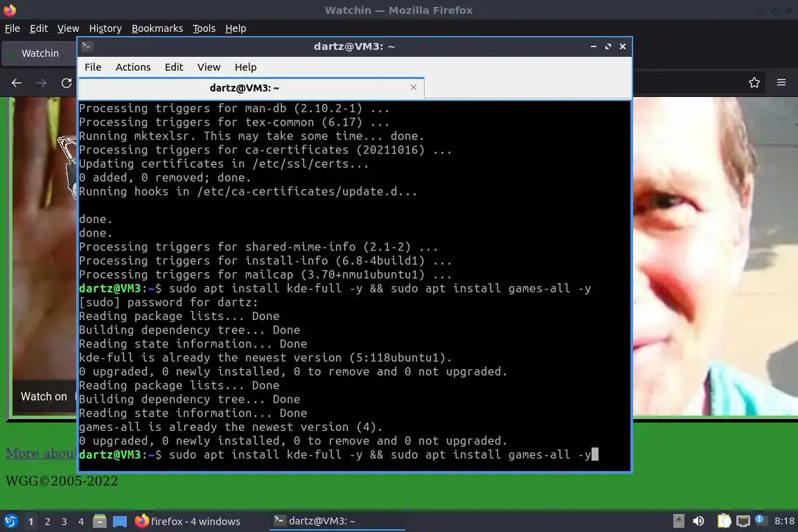The height and width of the screenshot is (532, 798).
Task: Click the show desktop icon in taskbar
Action: coord(120,522)
